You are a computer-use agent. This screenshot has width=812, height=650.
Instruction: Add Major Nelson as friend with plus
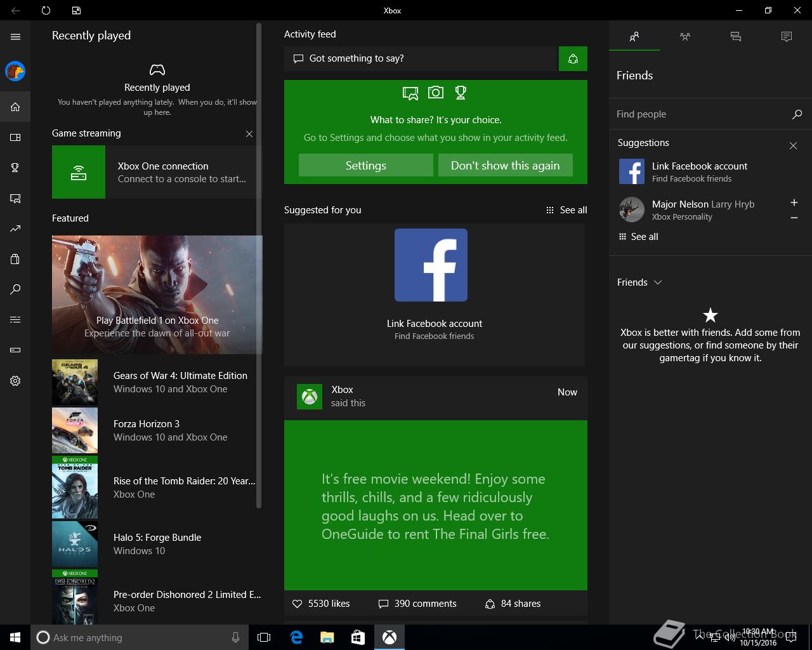pos(794,202)
